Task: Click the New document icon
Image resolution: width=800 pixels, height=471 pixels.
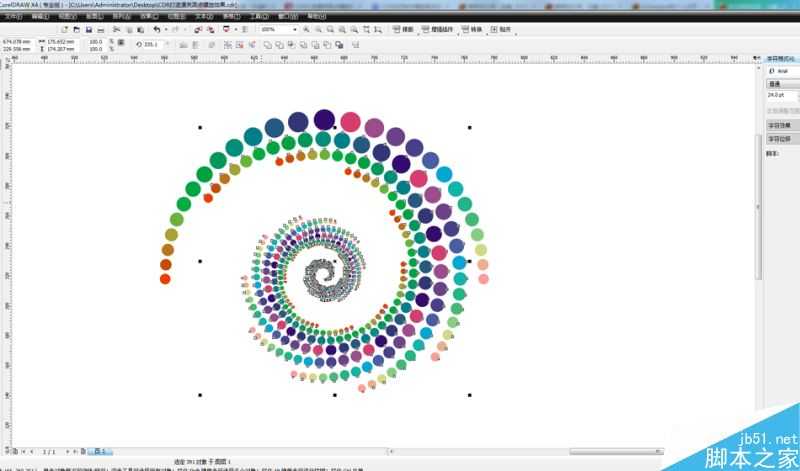Action: click(64, 30)
